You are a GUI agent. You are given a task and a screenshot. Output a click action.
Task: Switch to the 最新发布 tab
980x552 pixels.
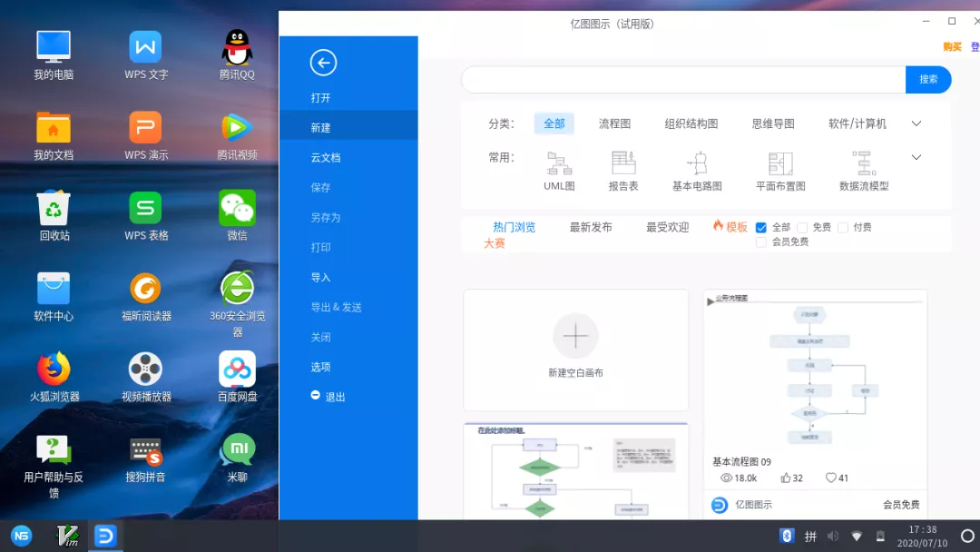(591, 227)
